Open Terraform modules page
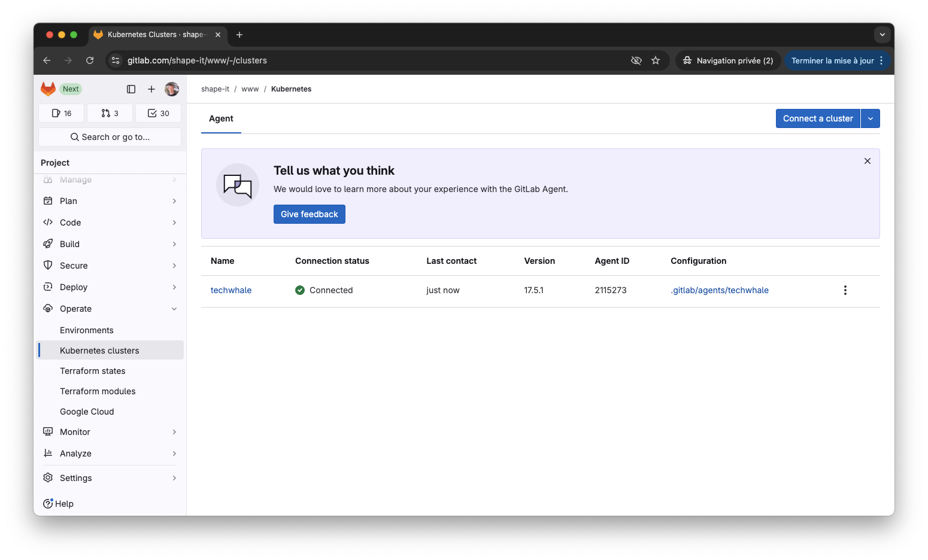The image size is (928, 560). [x=110, y=391]
